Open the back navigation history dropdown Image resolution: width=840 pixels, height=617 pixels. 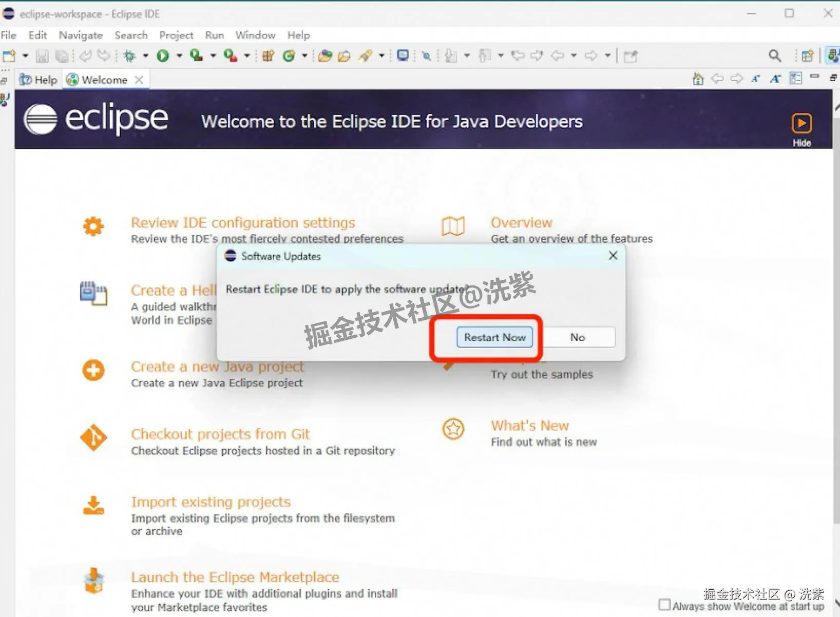coord(574,56)
